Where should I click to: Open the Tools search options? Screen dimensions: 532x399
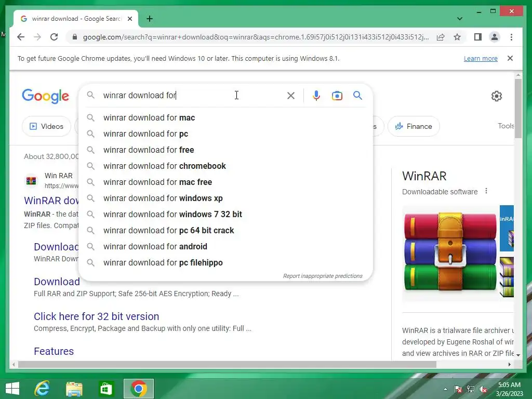[506, 126]
